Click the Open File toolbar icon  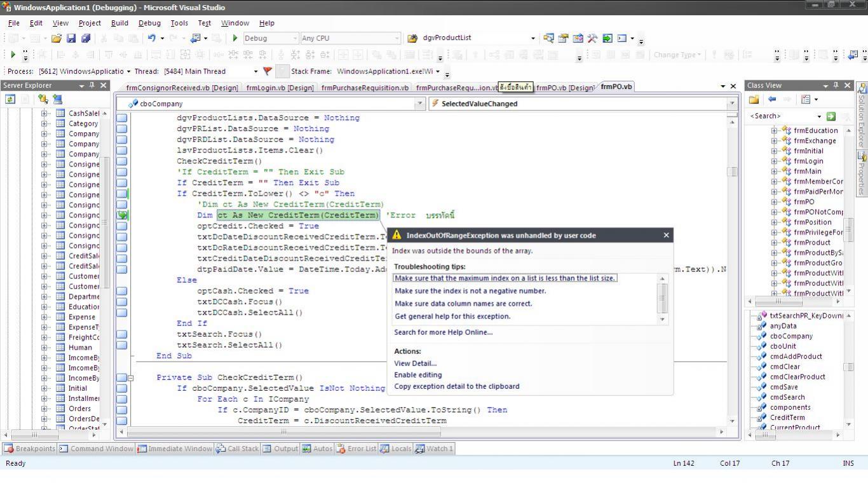point(57,39)
